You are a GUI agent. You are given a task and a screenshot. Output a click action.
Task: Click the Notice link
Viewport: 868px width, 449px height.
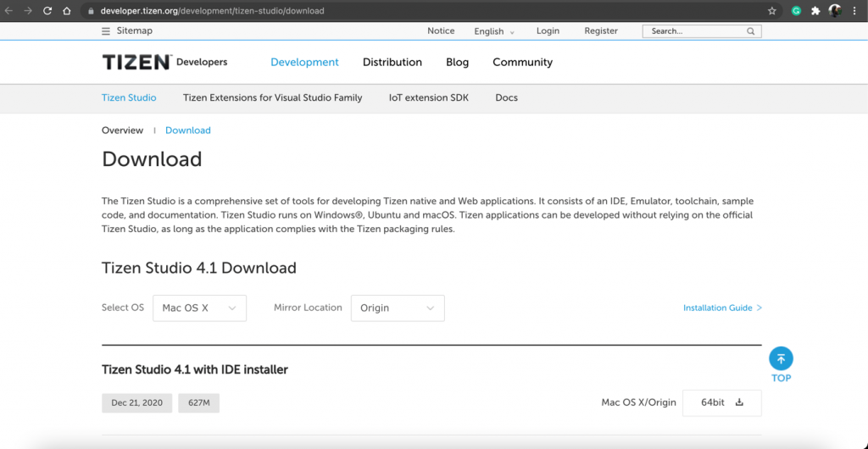point(441,31)
